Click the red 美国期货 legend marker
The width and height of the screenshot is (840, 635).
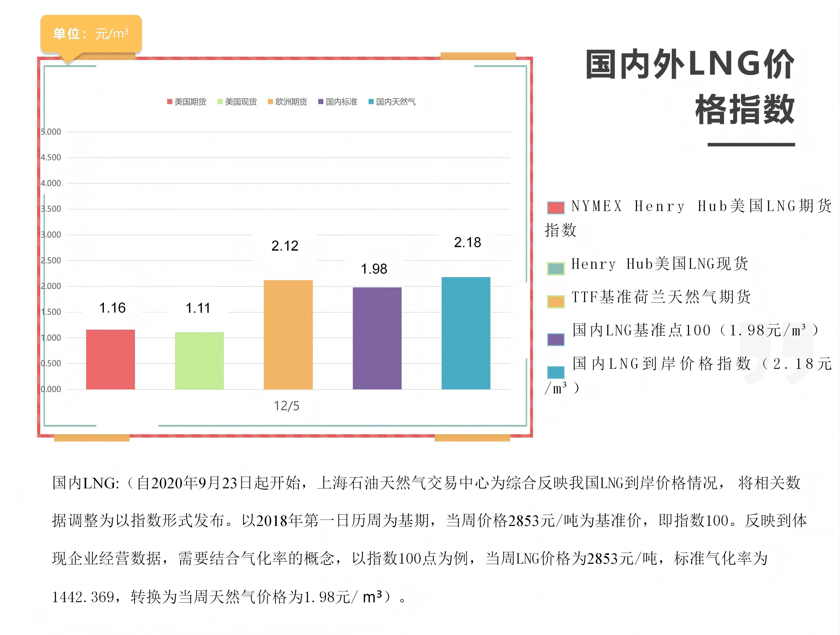(170, 102)
